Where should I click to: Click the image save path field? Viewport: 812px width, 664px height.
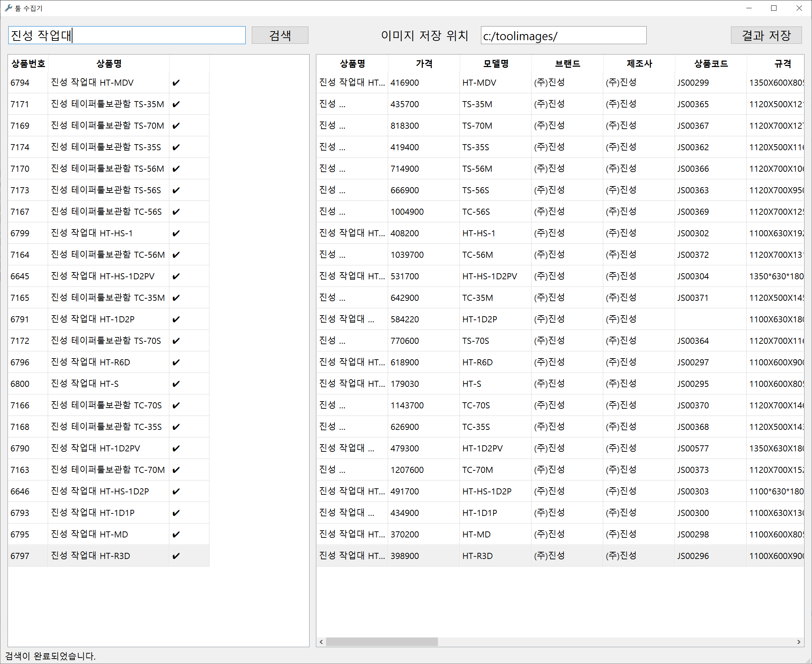(563, 35)
